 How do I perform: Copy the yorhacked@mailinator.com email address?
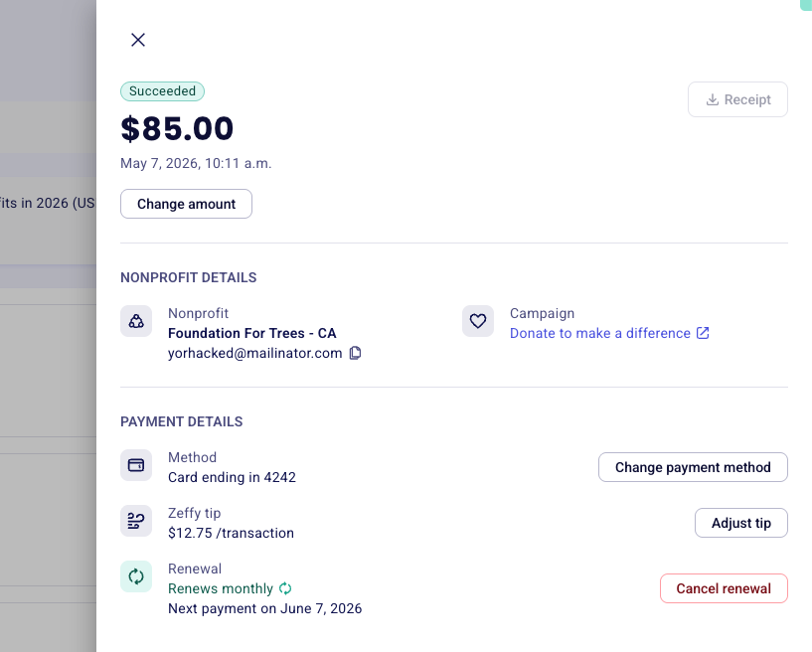tap(355, 353)
